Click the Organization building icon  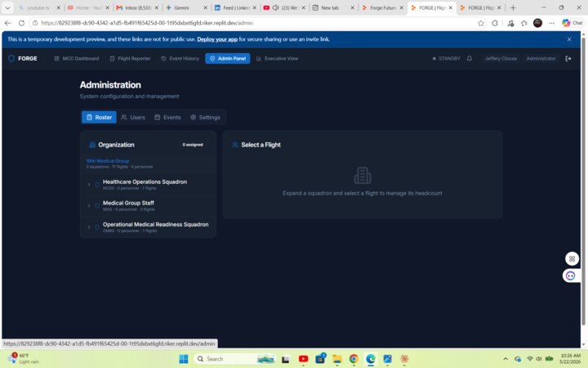tap(92, 145)
